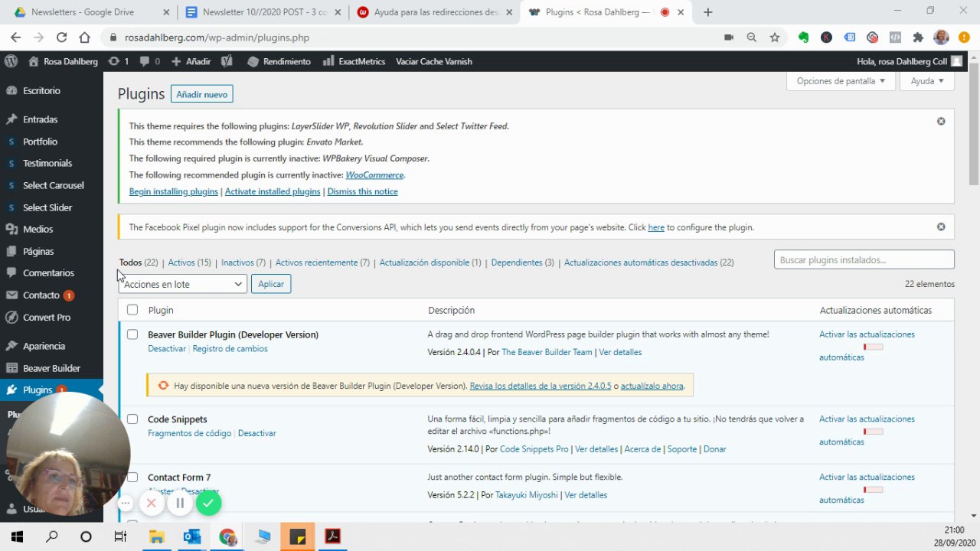Open comments bubble in admin bar
Image resolution: width=980 pixels, height=551 pixels.
click(150, 61)
